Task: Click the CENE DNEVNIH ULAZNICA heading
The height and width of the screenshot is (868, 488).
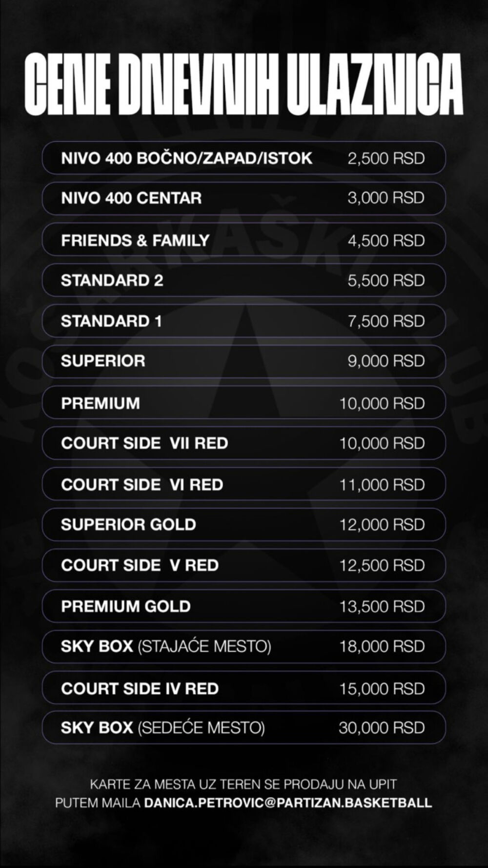Action: pos(244,84)
